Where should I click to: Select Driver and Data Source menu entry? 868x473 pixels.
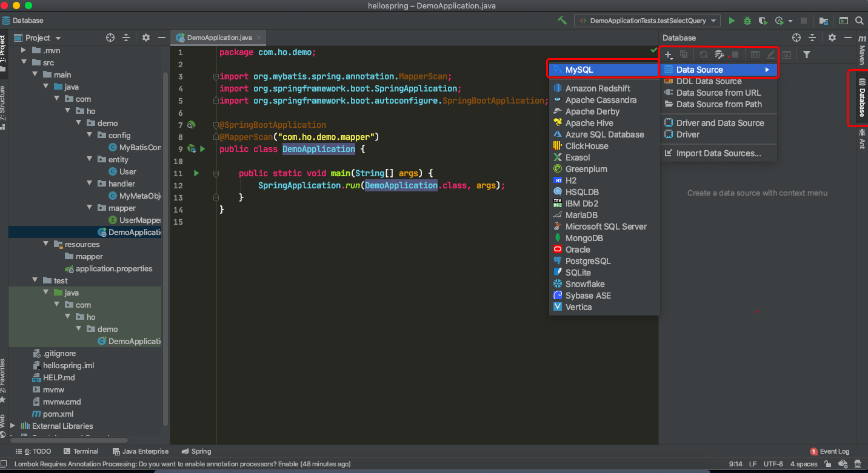(719, 123)
